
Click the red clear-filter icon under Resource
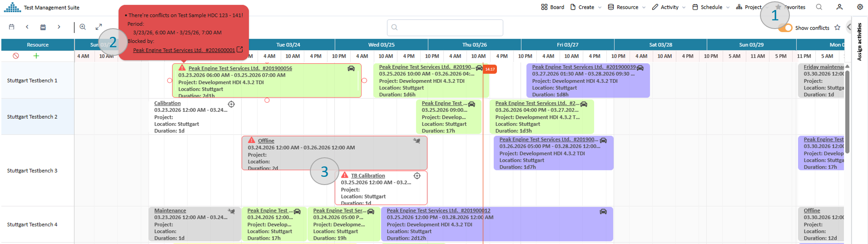tap(16, 56)
